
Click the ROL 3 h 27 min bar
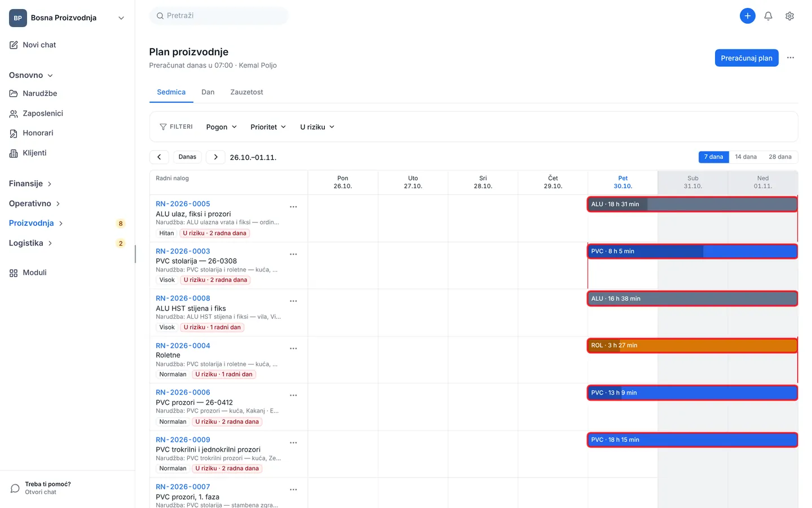tap(692, 345)
